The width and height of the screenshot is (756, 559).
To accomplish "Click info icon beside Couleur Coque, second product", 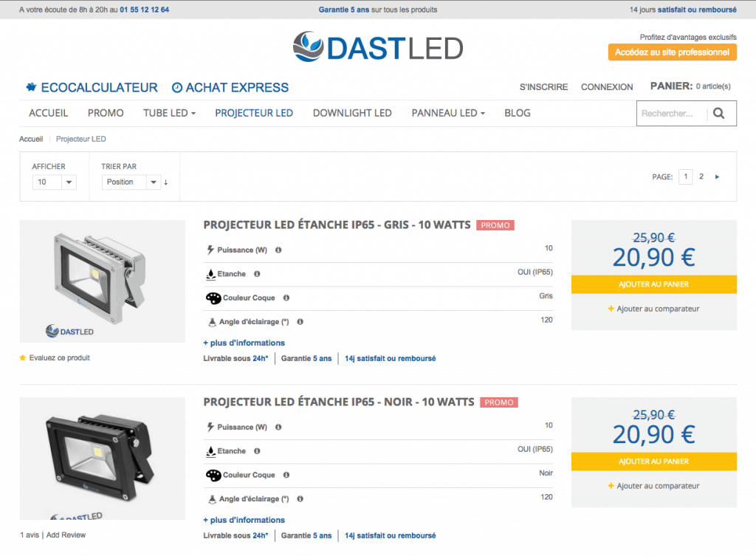I will (286, 476).
